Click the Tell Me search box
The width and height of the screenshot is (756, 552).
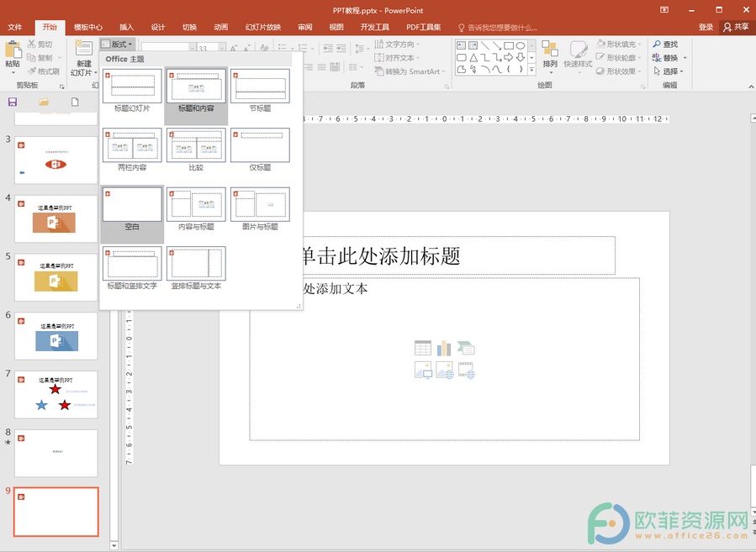[x=498, y=28]
